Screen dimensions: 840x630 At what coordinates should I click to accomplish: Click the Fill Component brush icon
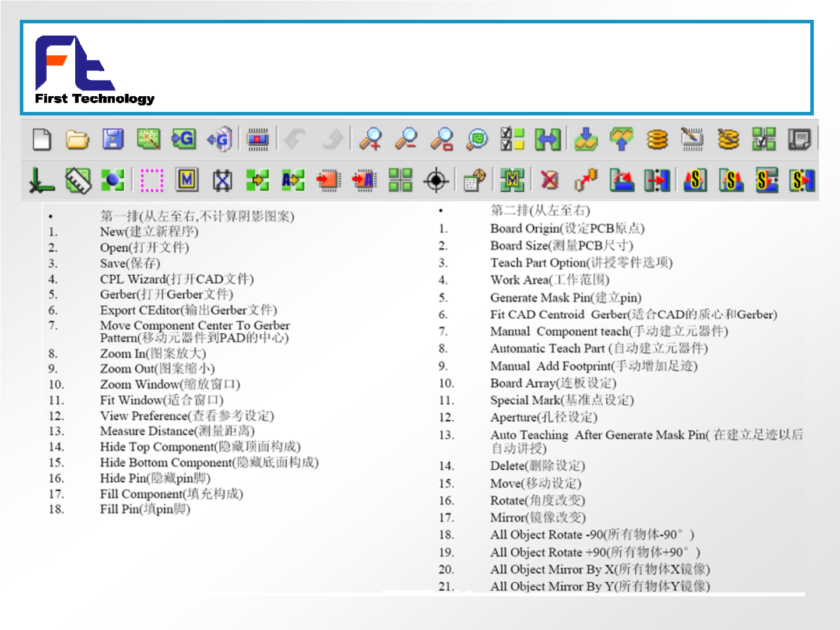693,139
